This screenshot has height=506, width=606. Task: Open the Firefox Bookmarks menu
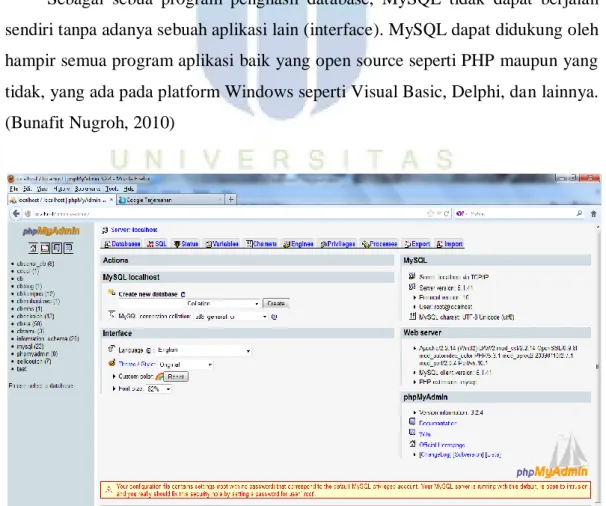(87, 189)
